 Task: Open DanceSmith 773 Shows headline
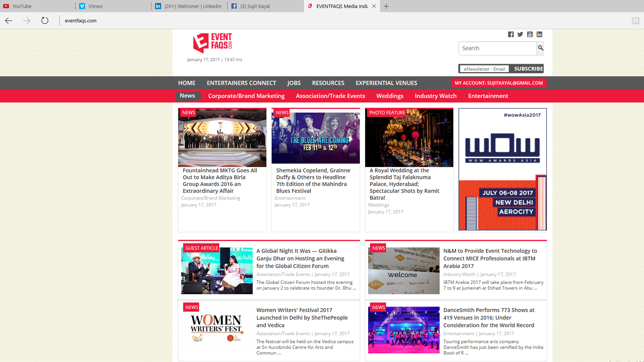489,318
